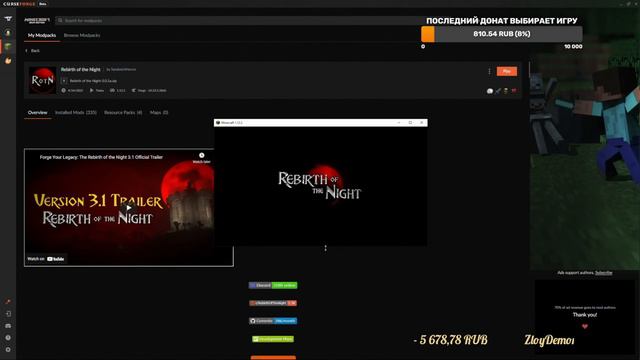Open the orange game icon in the sidebar
The image size is (640, 360).
(8, 61)
